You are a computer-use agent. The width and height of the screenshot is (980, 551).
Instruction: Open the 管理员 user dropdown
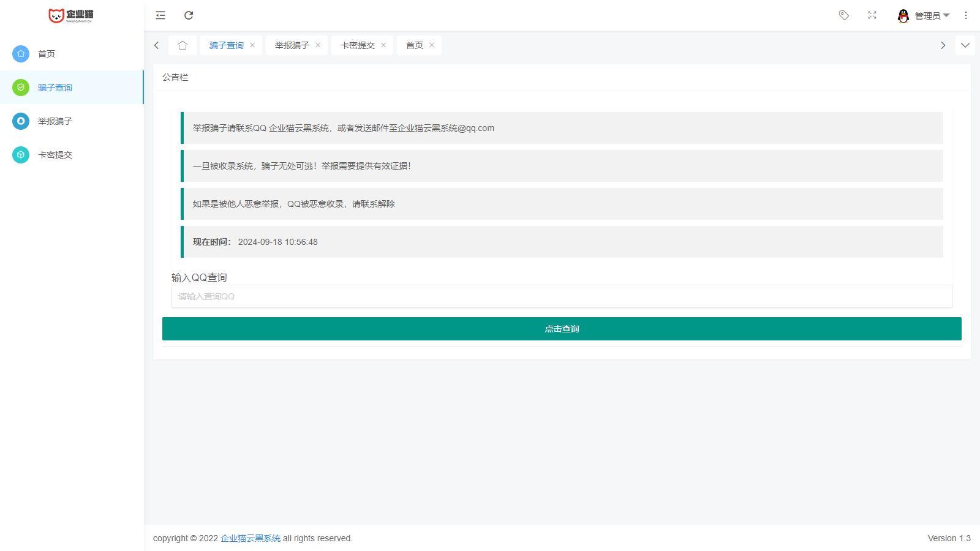pyautogui.click(x=932, y=16)
